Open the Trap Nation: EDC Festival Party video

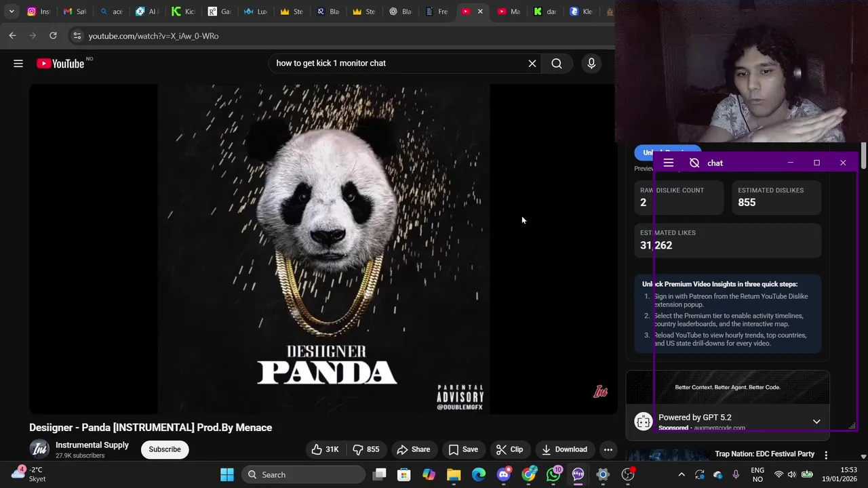pyautogui.click(x=764, y=454)
